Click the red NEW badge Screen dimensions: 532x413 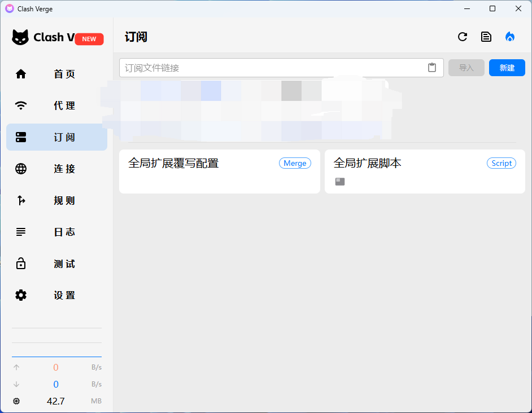pyautogui.click(x=89, y=39)
